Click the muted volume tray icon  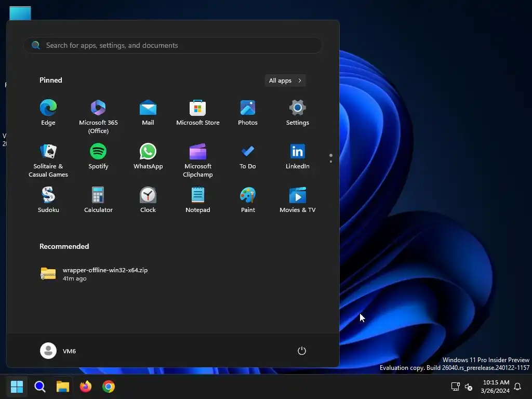pyautogui.click(x=469, y=387)
